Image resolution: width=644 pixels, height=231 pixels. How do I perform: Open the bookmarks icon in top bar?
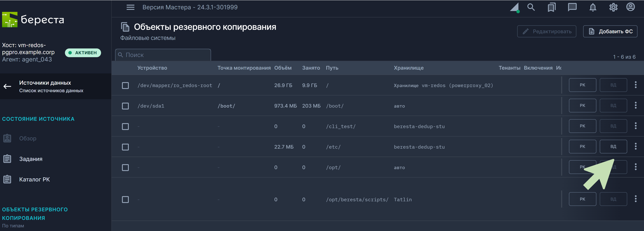(551, 7)
